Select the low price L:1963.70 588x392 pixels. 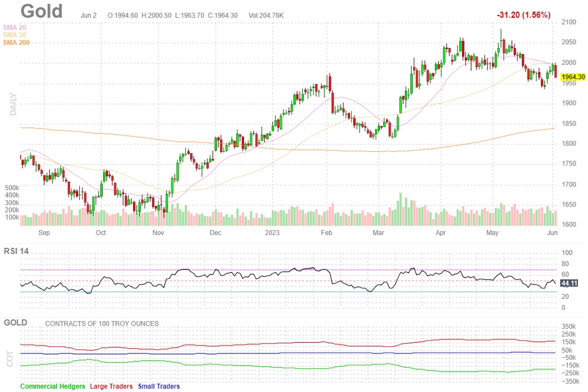click(x=190, y=16)
